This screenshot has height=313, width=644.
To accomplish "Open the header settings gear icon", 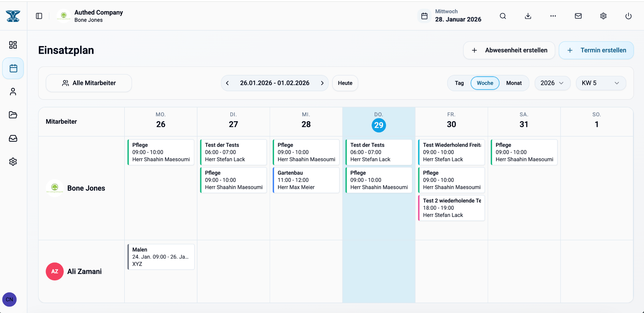I will [x=603, y=16].
